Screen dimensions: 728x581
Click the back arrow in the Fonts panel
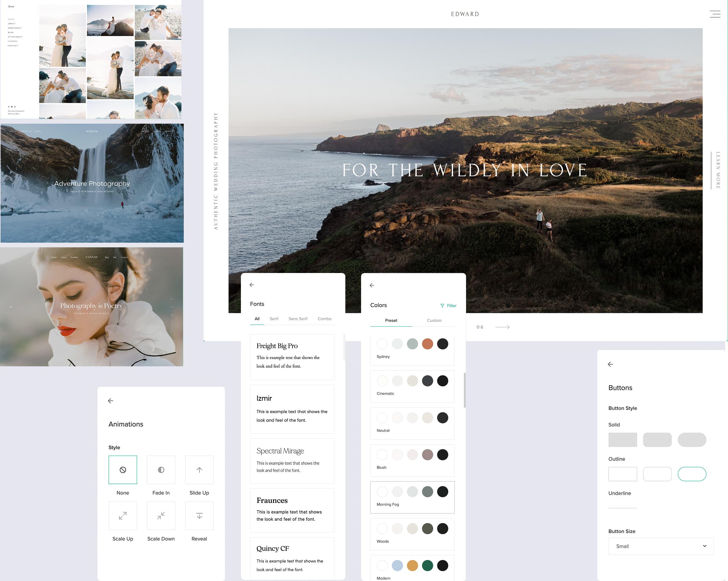[x=251, y=285]
